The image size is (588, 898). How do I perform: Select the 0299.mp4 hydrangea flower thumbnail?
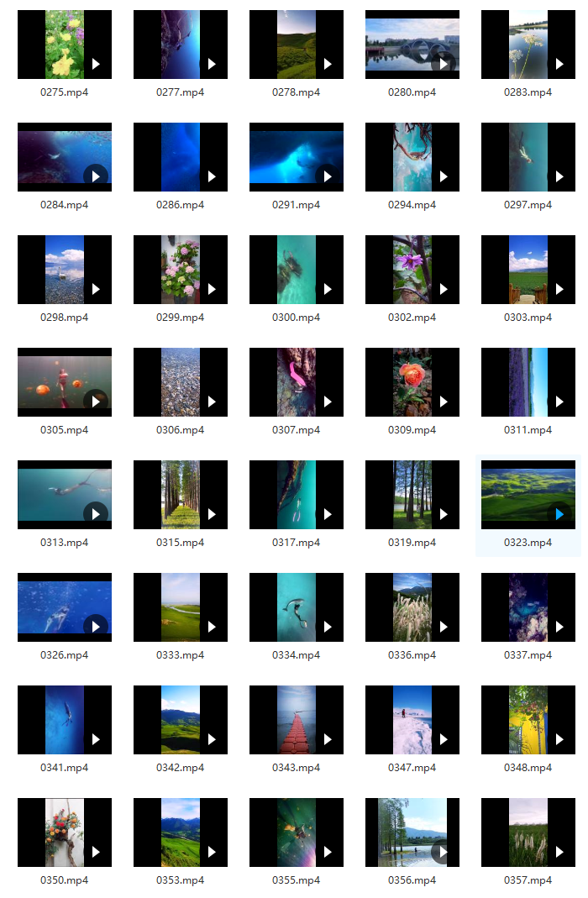pos(180,270)
